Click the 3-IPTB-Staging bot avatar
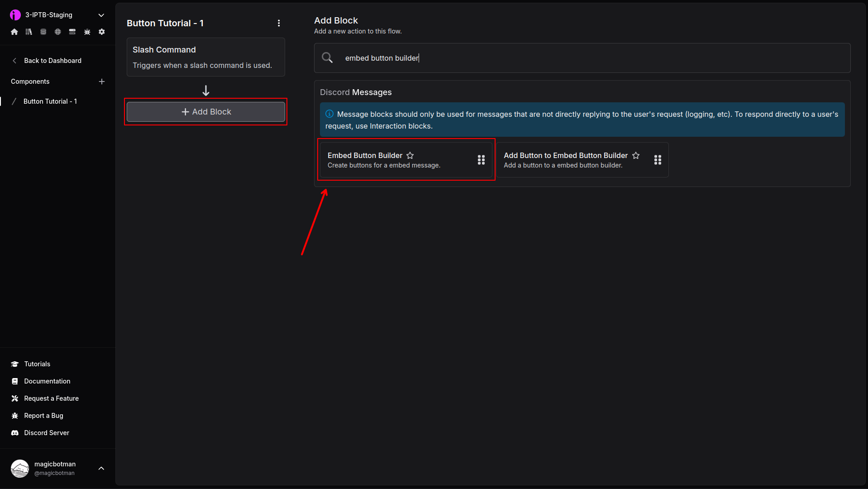 click(x=15, y=15)
